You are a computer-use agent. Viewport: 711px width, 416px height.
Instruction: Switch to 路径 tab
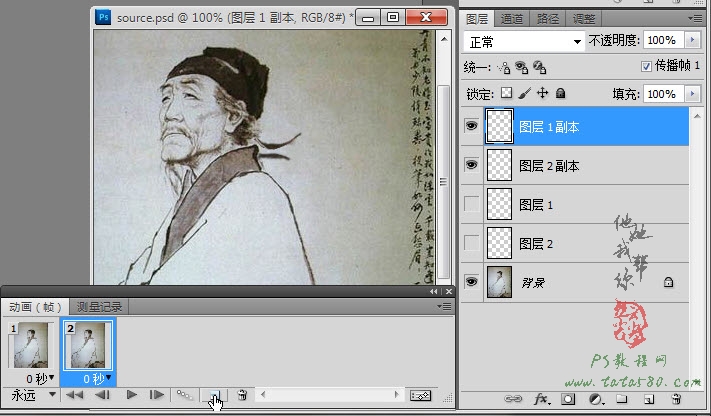click(x=548, y=19)
